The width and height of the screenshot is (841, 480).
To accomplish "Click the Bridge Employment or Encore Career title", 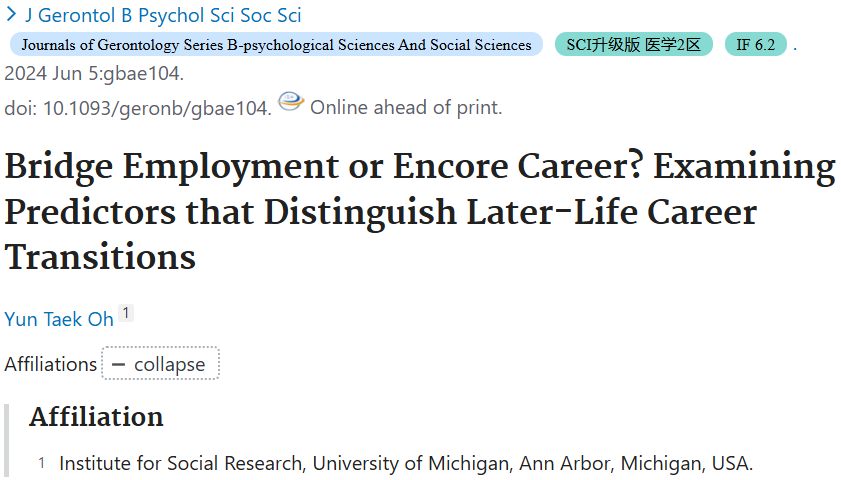I will click(420, 211).
